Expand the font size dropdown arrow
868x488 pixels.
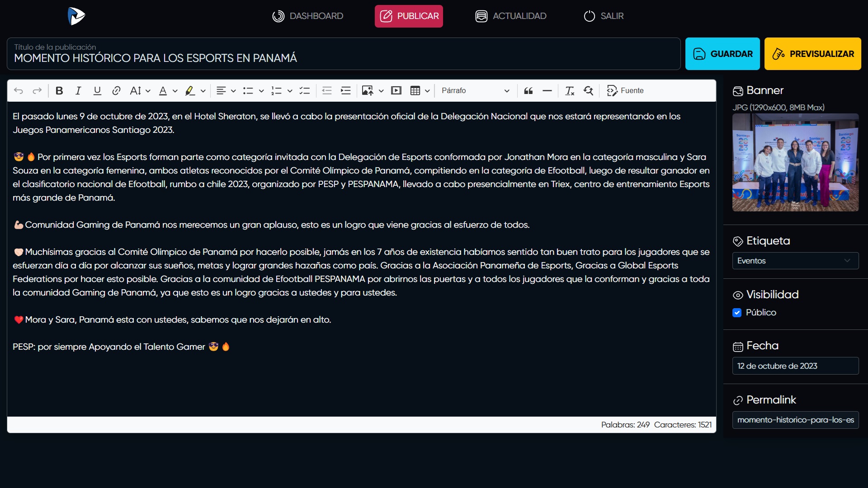pos(148,91)
